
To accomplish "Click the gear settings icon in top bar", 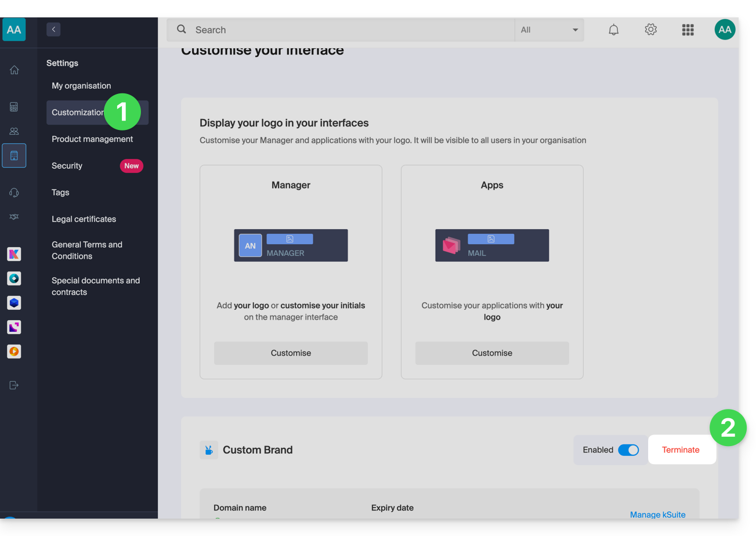I will click(650, 30).
